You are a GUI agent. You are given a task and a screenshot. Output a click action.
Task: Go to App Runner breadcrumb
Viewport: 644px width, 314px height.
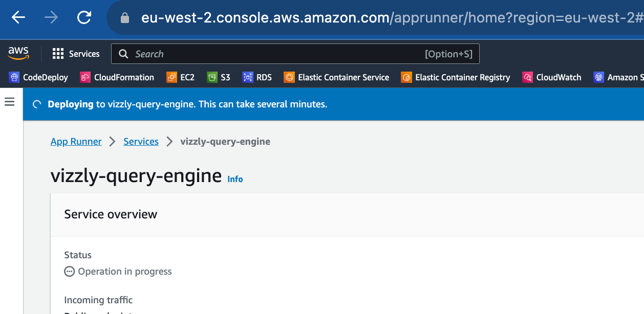pos(76,142)
